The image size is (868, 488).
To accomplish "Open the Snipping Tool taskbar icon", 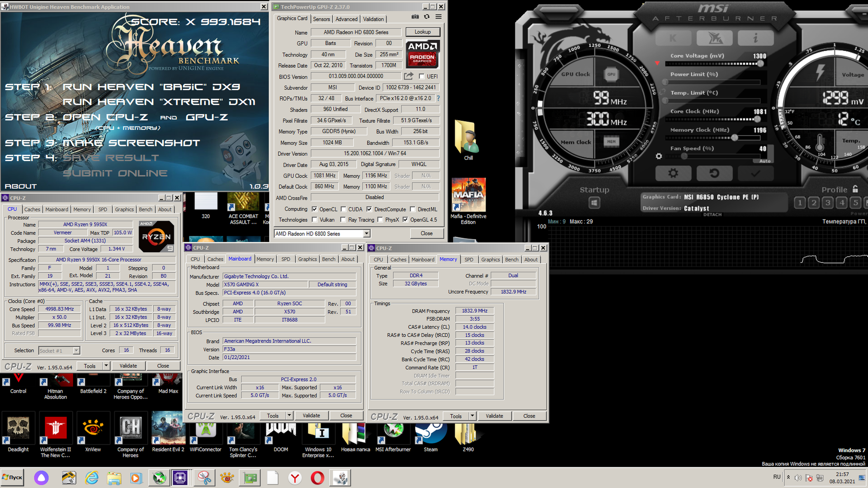I will click(204, 478).
